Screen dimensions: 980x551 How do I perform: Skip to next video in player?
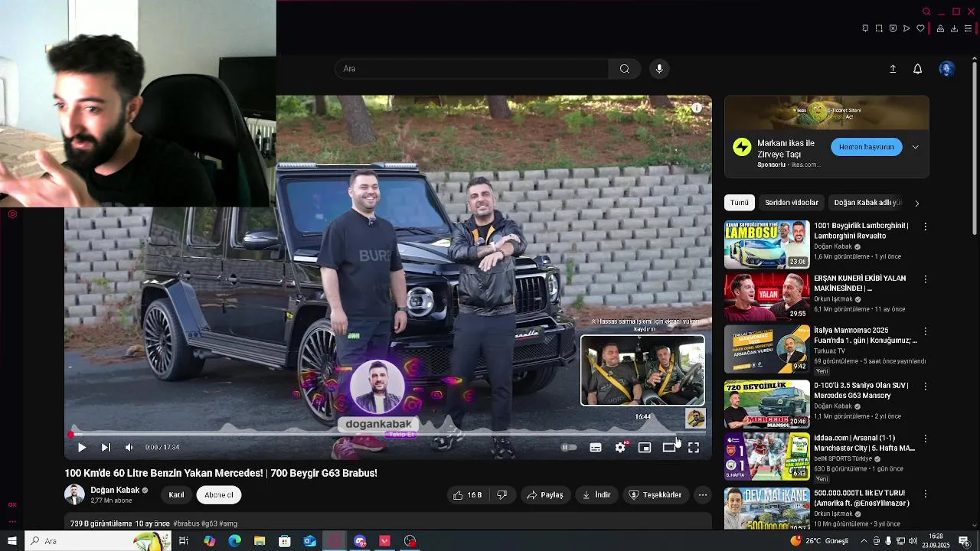pos(106,448)
